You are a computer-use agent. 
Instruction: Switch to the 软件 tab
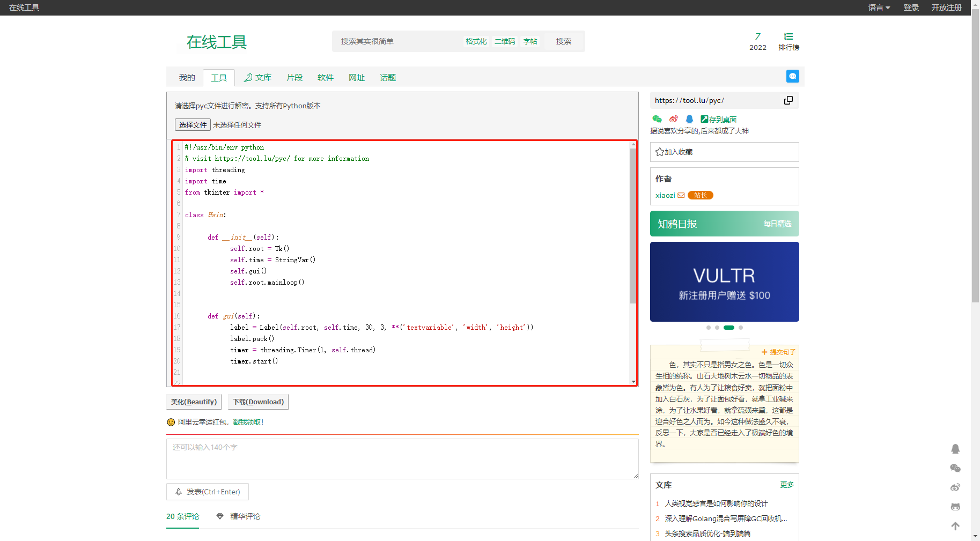point(325,77)
